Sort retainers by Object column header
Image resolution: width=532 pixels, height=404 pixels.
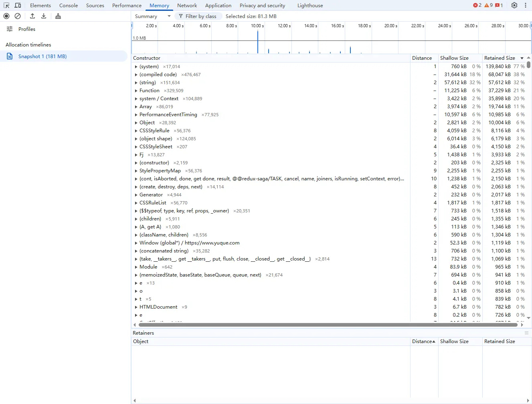click(x=271, y=341)
